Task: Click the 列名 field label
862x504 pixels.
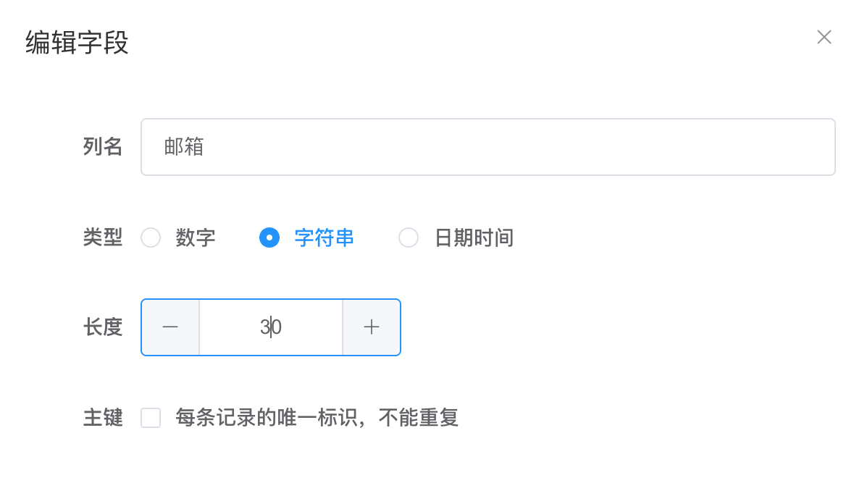Action: (x=103, y=147)
